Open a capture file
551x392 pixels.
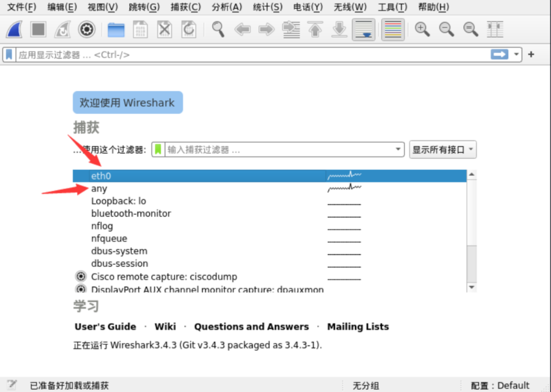pyautogui.click(x=116, y=29)
